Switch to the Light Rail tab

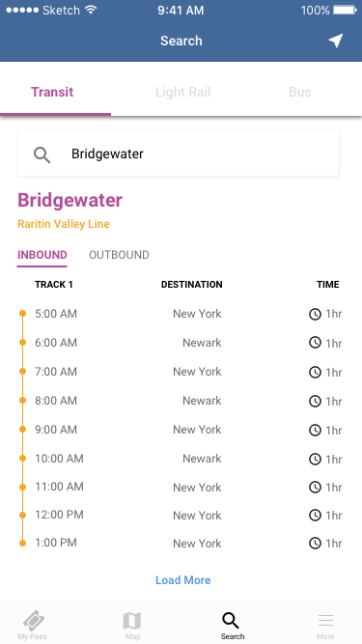coord(183,92)
